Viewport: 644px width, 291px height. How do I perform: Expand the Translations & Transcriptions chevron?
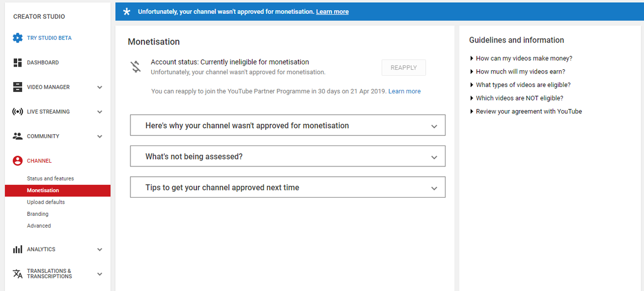pos(100,274)
